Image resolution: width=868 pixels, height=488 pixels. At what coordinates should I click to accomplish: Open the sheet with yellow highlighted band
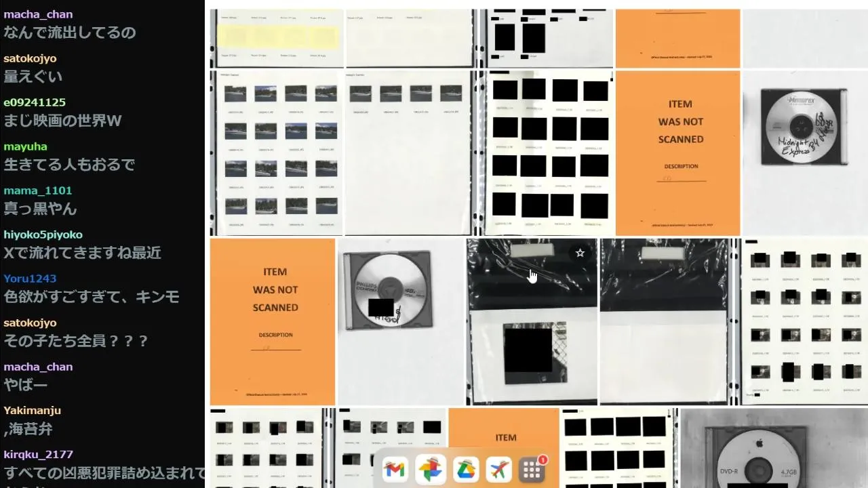(x=277, y=38)
